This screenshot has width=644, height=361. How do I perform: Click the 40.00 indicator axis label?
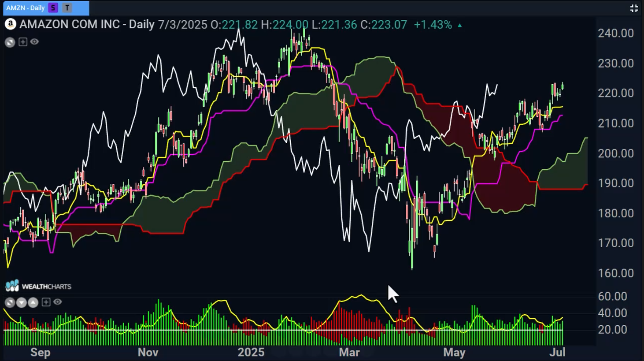click(612, 313)
